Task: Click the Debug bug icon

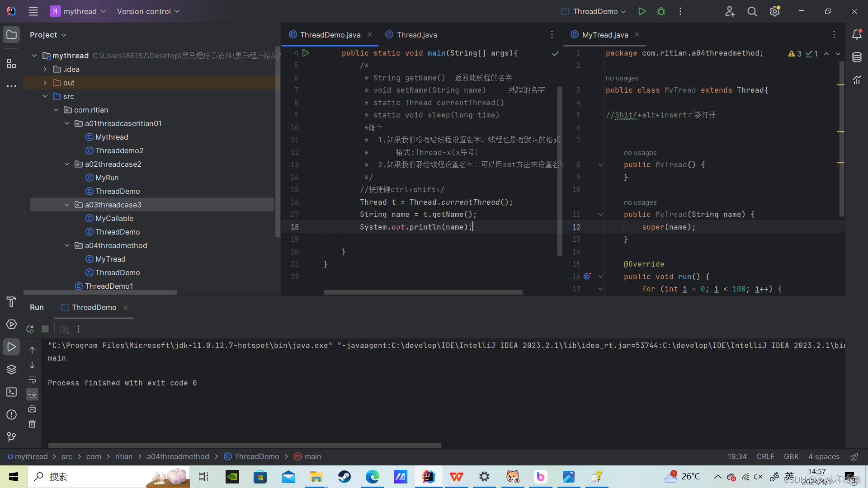Action: (x=661, y=11)
